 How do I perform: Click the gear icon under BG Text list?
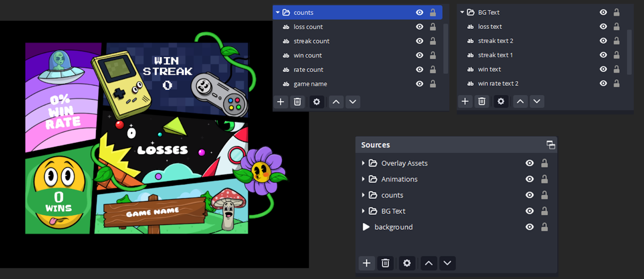pos(501,101)
